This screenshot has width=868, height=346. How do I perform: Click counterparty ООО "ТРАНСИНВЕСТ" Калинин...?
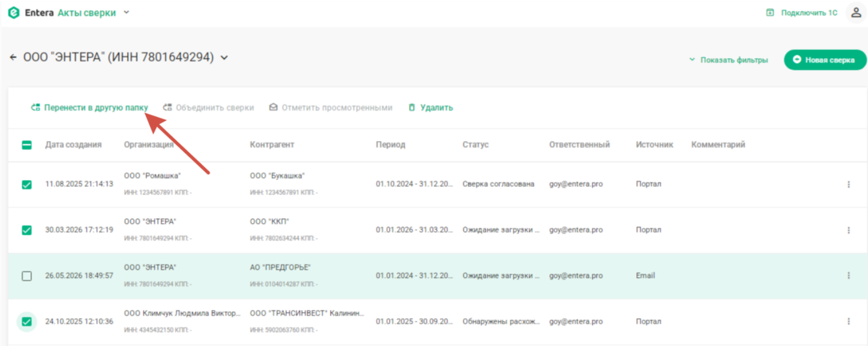(307, 313)
